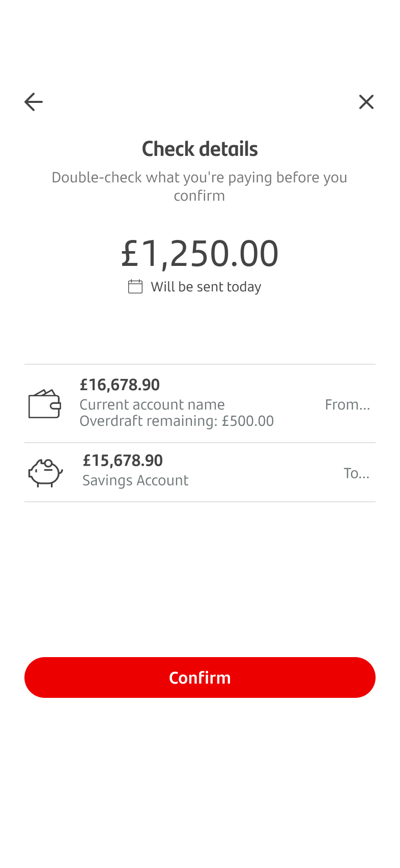Tap the back arrow icon
Viewport: 400px width, 868px height.
(34, 102)
